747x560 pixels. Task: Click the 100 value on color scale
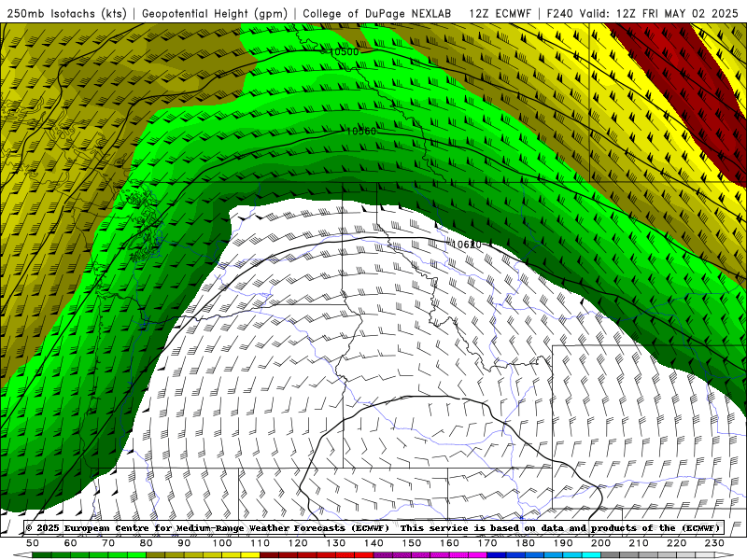pos(222,543)
